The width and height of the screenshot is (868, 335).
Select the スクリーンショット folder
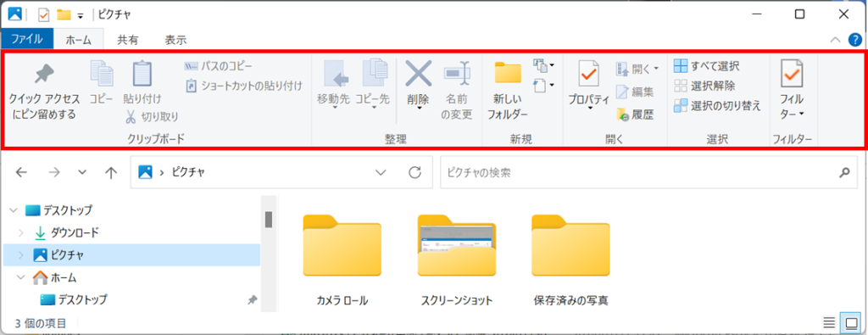coord(457,260)
